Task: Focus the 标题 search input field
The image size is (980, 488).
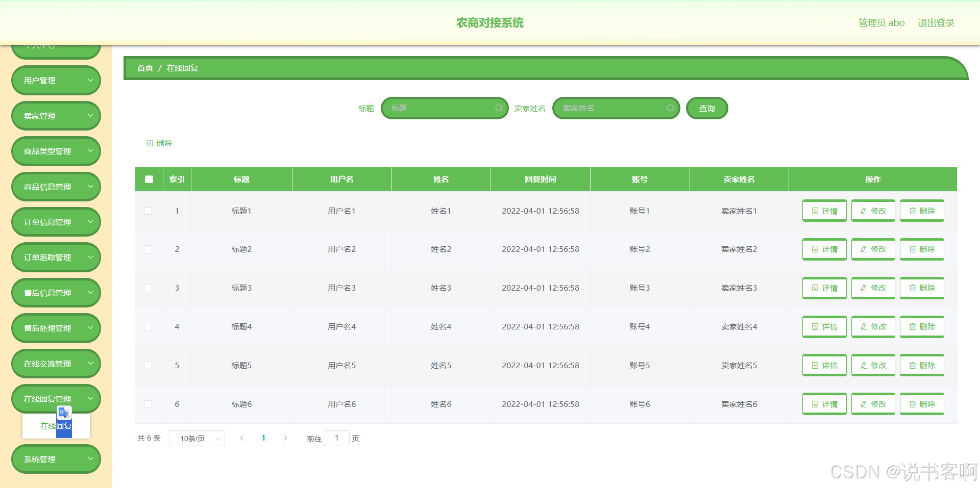Action: click(x=445, y=108)
